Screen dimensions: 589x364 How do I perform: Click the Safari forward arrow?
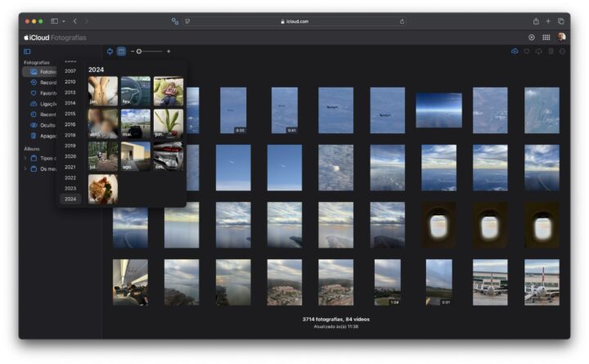pyautogui.click(x=87, y=21)
